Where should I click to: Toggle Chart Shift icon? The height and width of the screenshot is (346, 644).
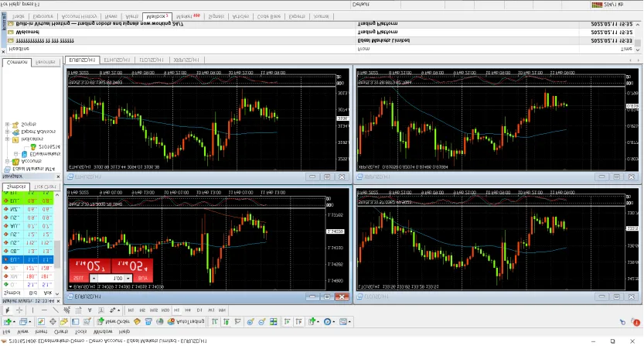click(x=298, y=322)
